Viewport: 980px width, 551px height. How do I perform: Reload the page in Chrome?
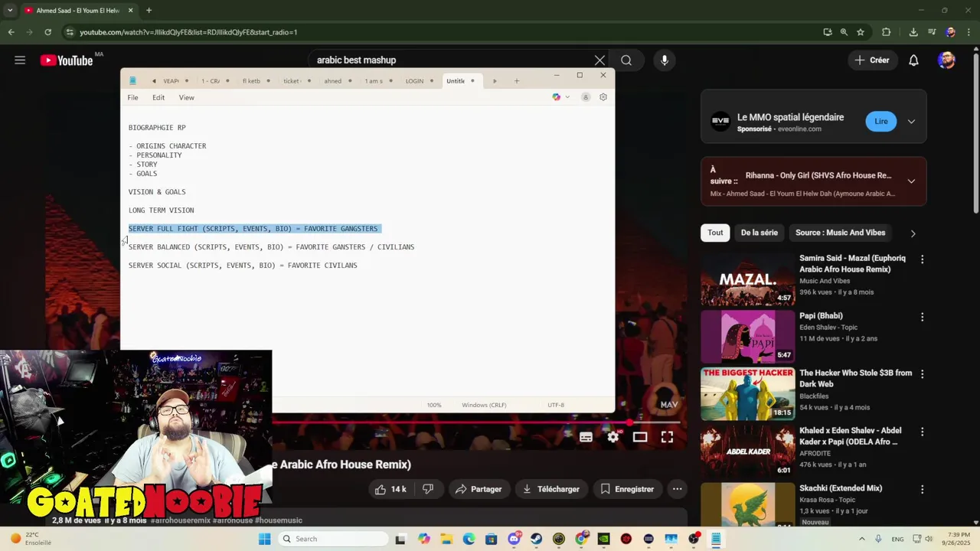tap(47, 32)
